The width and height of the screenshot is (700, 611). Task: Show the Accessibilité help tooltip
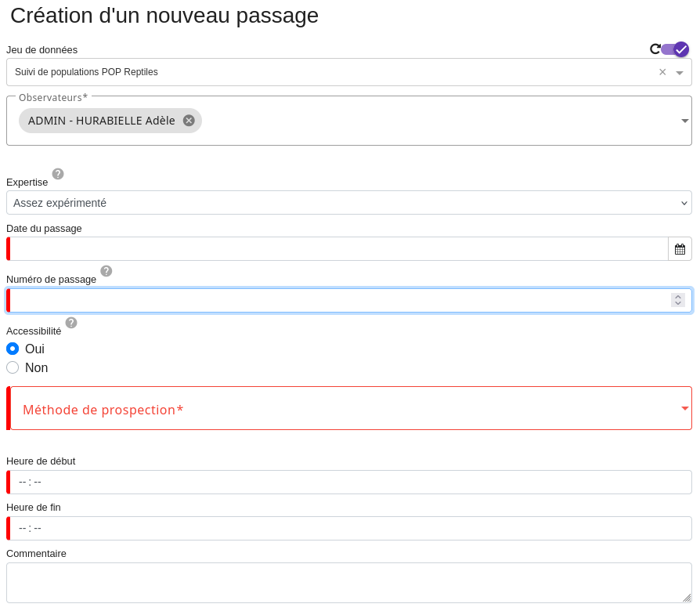point(71,323)
